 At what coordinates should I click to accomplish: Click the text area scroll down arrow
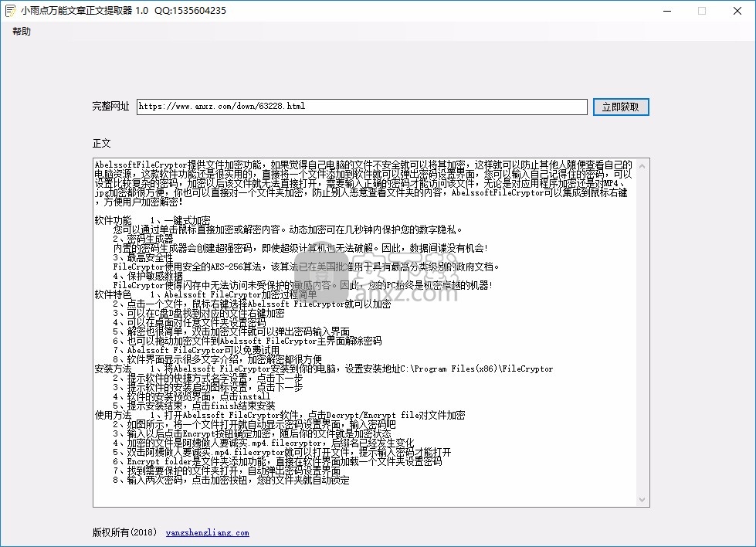[x=642, y=500]
